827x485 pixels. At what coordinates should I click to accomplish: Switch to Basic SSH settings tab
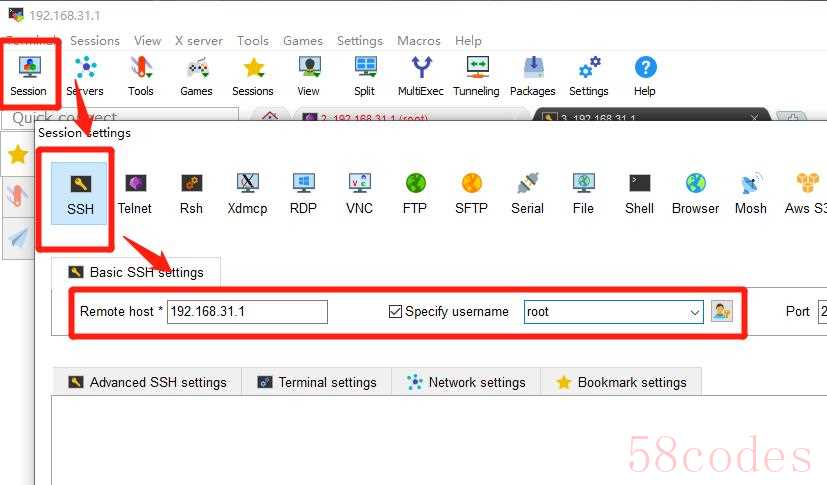tap(136, 272)
